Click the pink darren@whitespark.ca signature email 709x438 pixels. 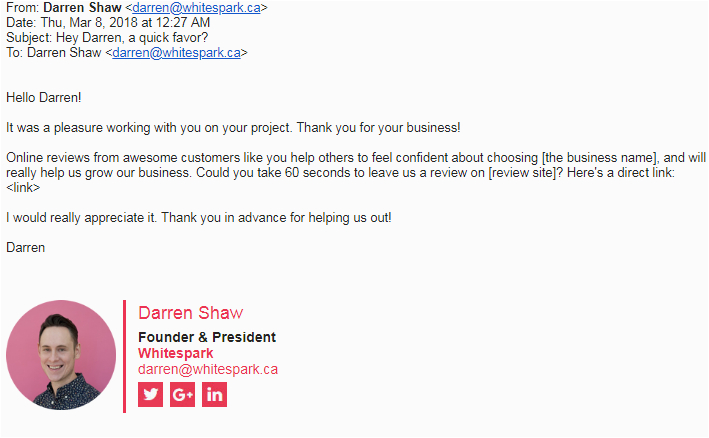point(208,369)
